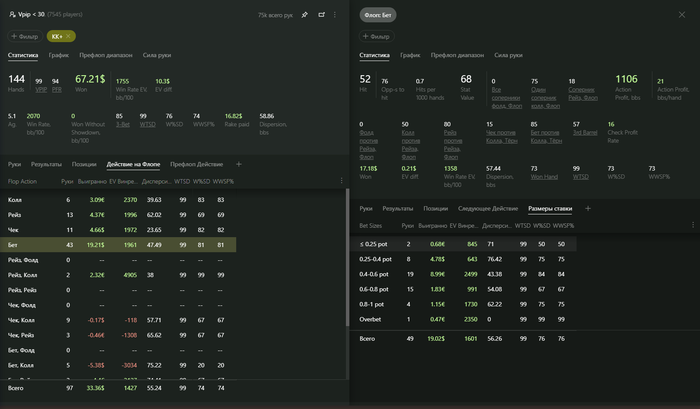This screenshot has width=700, height=409.
Task: Click WTSD link in left panel stats
Action: 147,124
